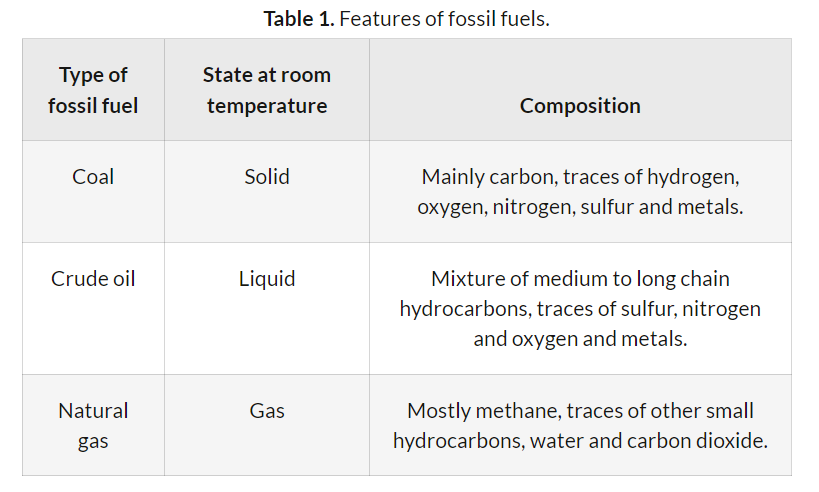The height and width of the screenshot is (492, 819).
Task: Click 'Mixture of medium to long chain' text
Action: pos(580,278)
